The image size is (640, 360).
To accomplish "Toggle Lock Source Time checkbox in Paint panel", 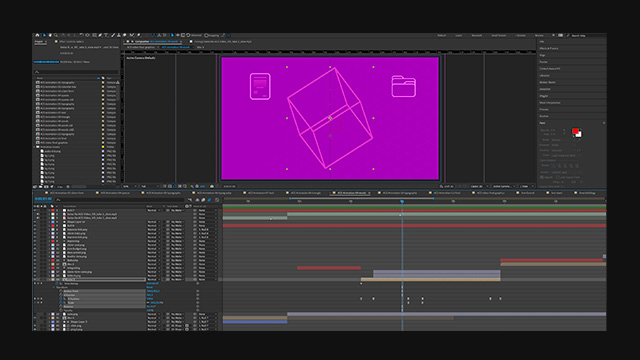I will (558, 178).
